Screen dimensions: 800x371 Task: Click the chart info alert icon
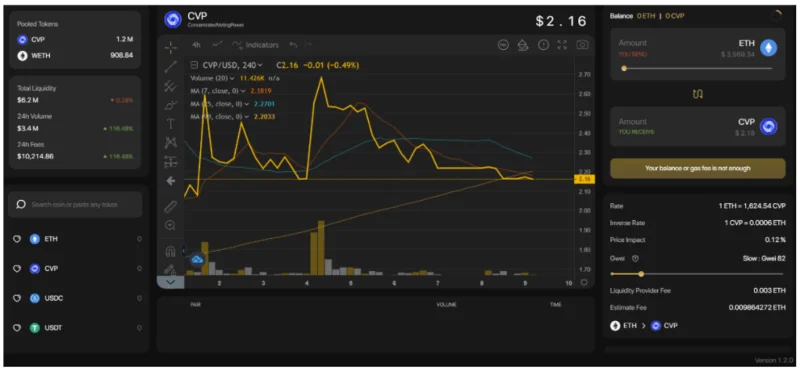(543, 45)
